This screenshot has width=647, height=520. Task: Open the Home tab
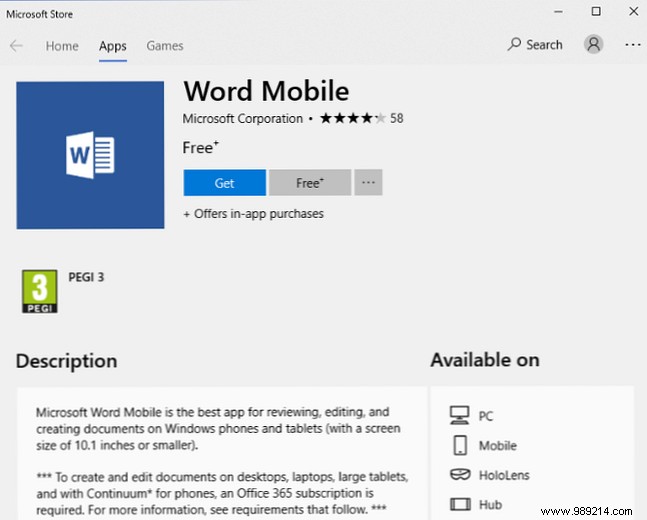click(x=62, y=46)
